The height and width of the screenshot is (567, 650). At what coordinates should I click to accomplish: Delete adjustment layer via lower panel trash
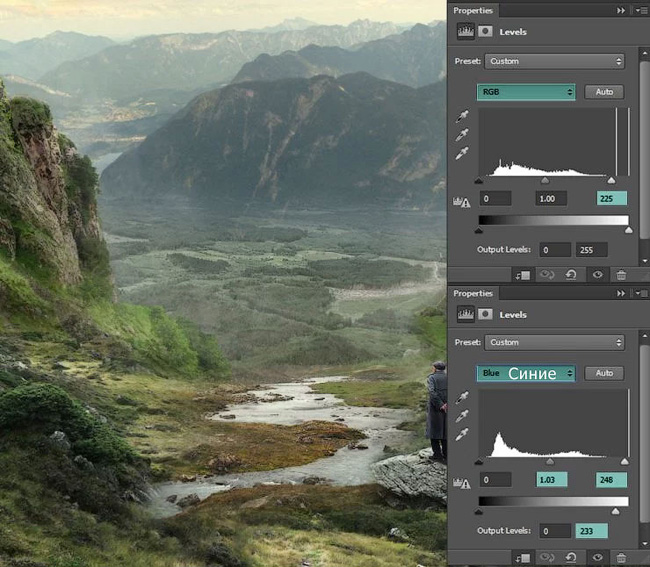tap(621, 558)
